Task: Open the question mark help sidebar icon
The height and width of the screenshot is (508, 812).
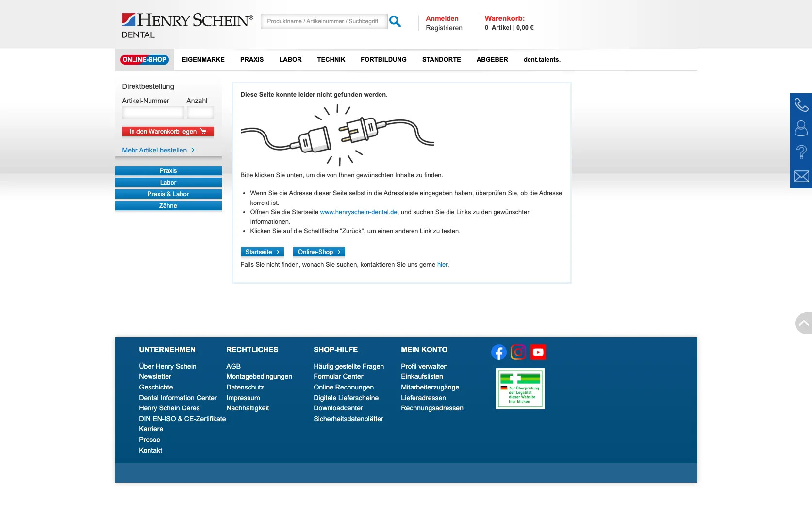Action: click(x=801, y=152)
